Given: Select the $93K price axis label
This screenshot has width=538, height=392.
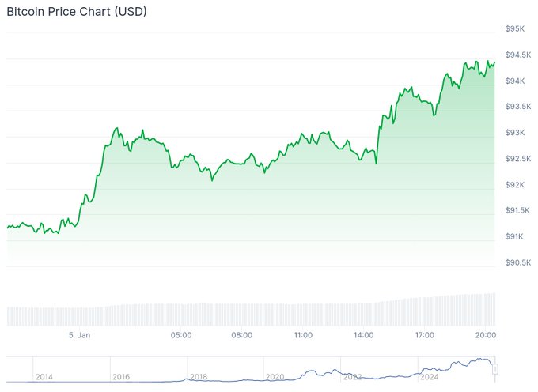Looking at the screenshot, I should (x=516, y=132).
